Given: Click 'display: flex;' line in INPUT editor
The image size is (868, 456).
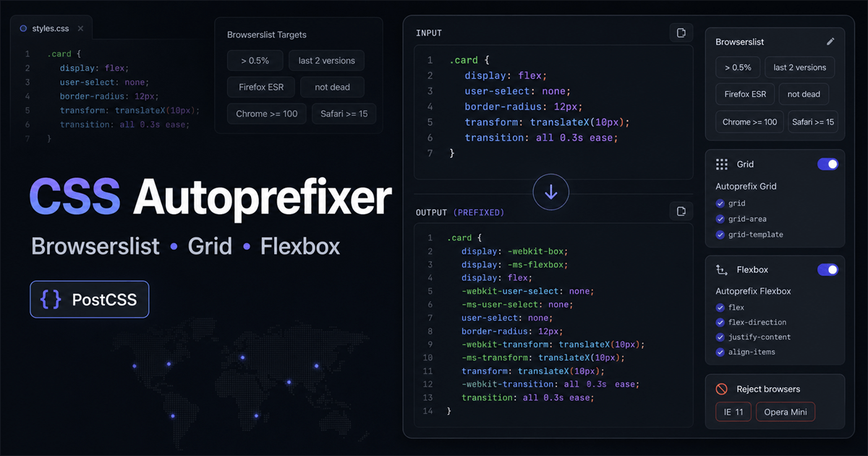Looking at the screenshot, I should click(x=506, y=75).
